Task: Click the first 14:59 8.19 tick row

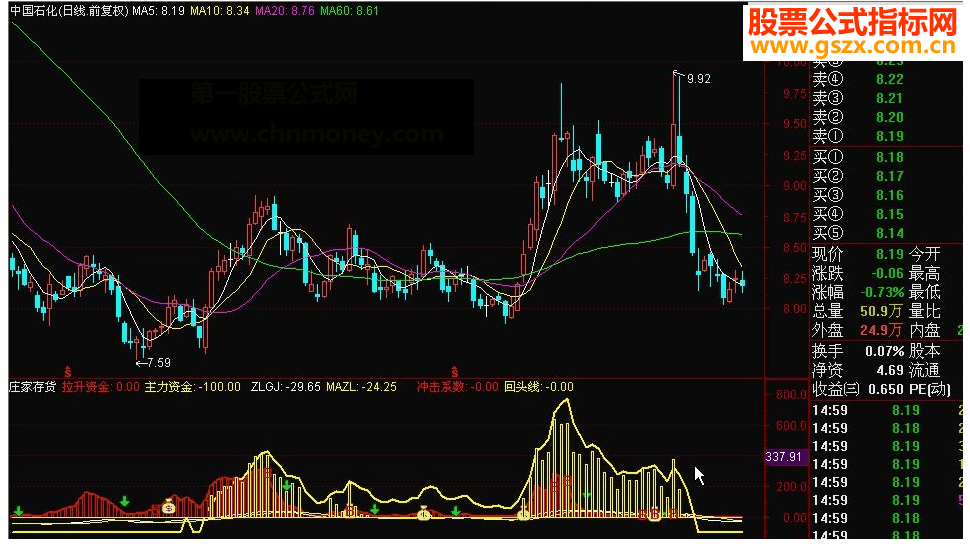Action: 866,410
